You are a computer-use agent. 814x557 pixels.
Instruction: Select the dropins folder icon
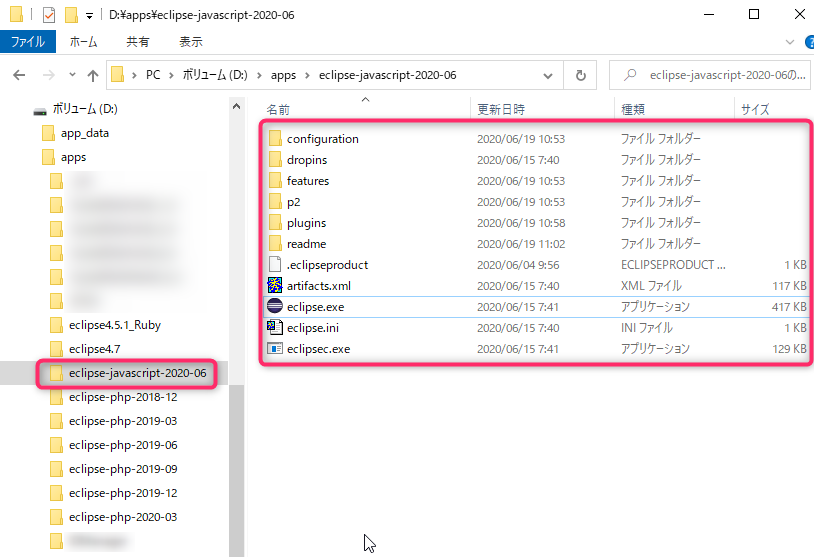coord(275,159)
